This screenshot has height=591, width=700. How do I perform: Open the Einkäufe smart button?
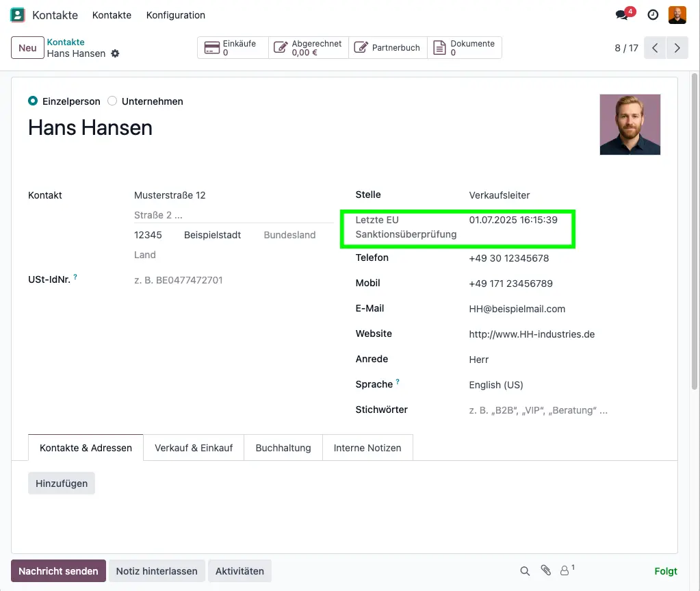233,48
